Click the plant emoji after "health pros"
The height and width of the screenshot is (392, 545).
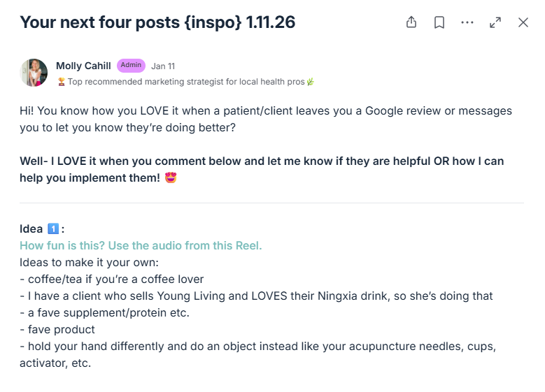pyautogui.click(x=311, y=82)
